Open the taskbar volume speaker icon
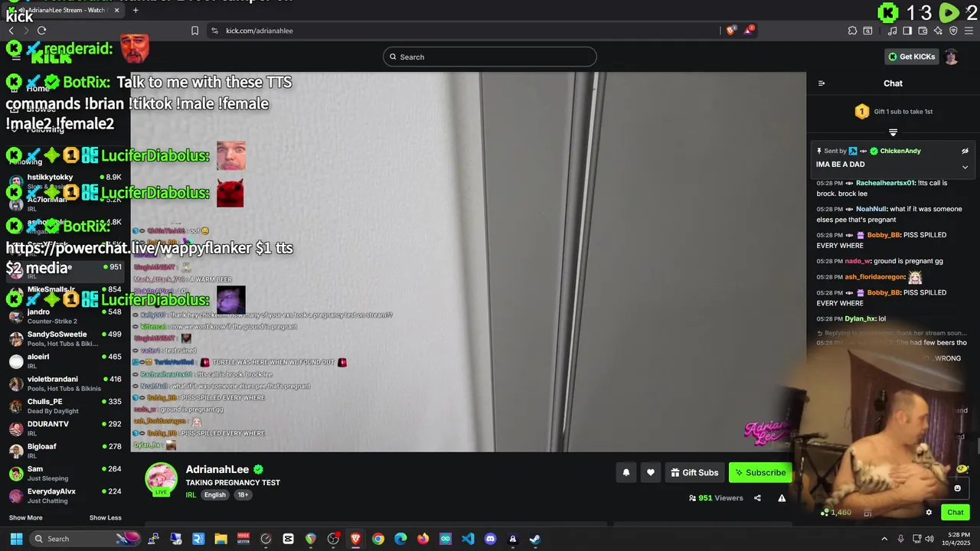The height and width of the screenshot is (551, 980). (x=929, y=539)
